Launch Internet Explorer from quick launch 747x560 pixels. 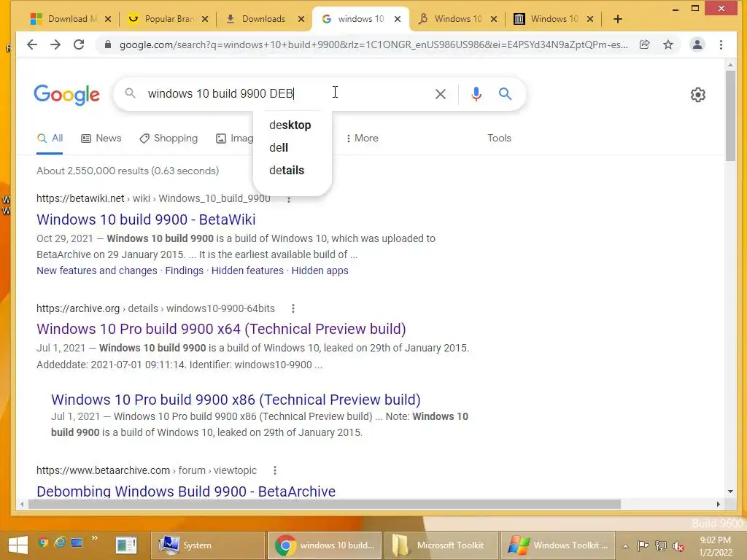(x=60, y=542)
